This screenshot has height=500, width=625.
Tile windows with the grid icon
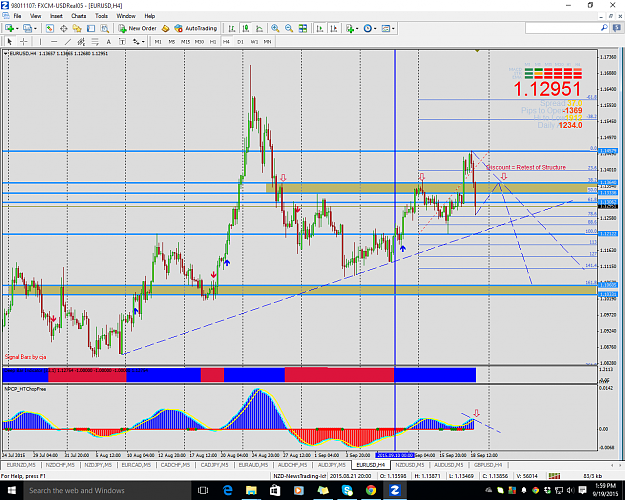(303, 28)
